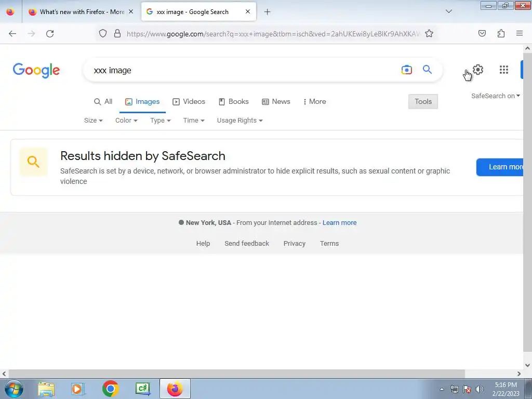The height and width of the screenshot is (399, 532).
Task: Open the Help footer link
Action: tap(203, 244)
